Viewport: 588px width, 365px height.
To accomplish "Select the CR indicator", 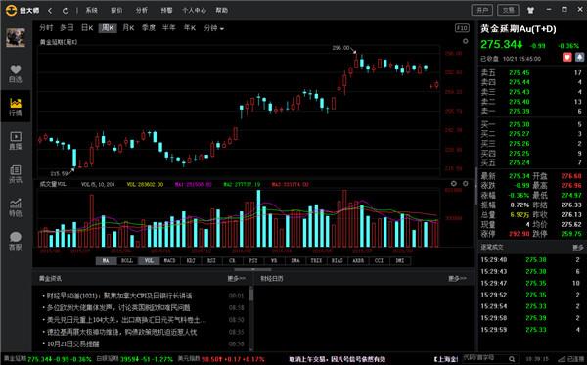I will coord(232,260).
